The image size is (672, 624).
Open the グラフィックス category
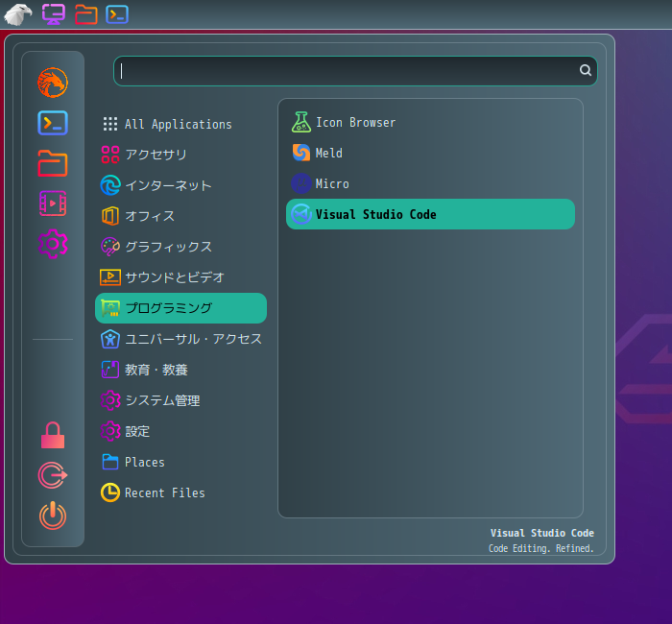point(180,247)
